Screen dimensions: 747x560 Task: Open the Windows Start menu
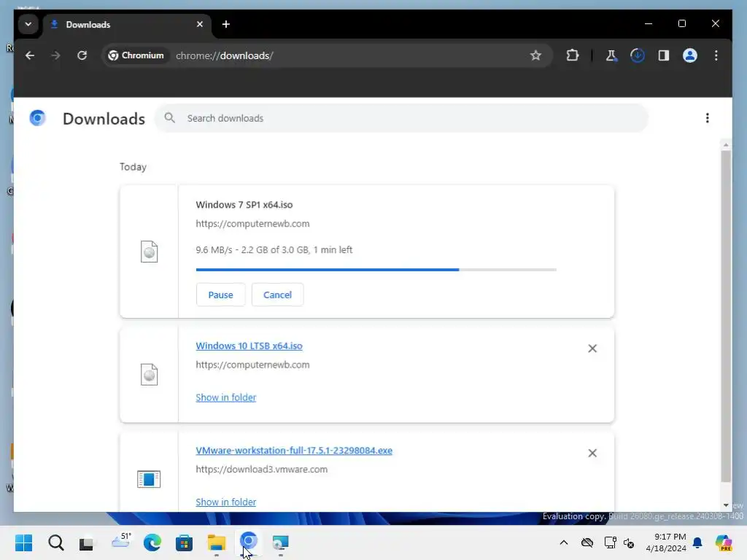[x=24, y=542]
